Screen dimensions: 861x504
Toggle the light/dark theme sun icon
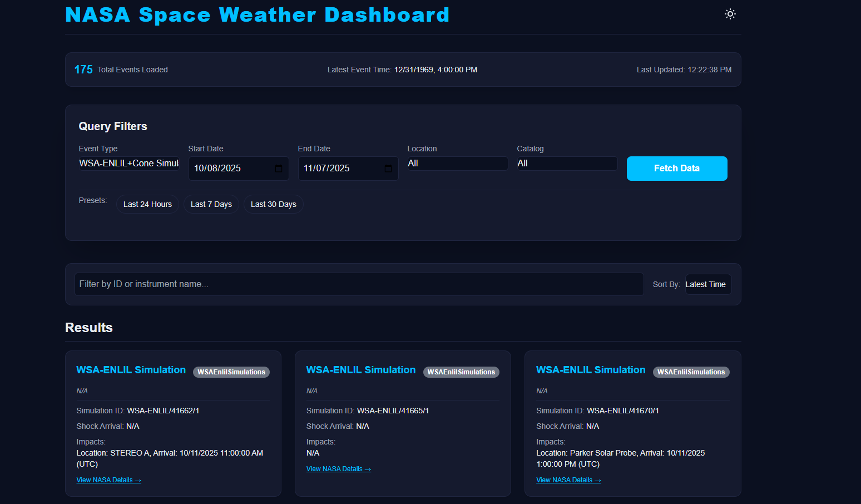730,13
